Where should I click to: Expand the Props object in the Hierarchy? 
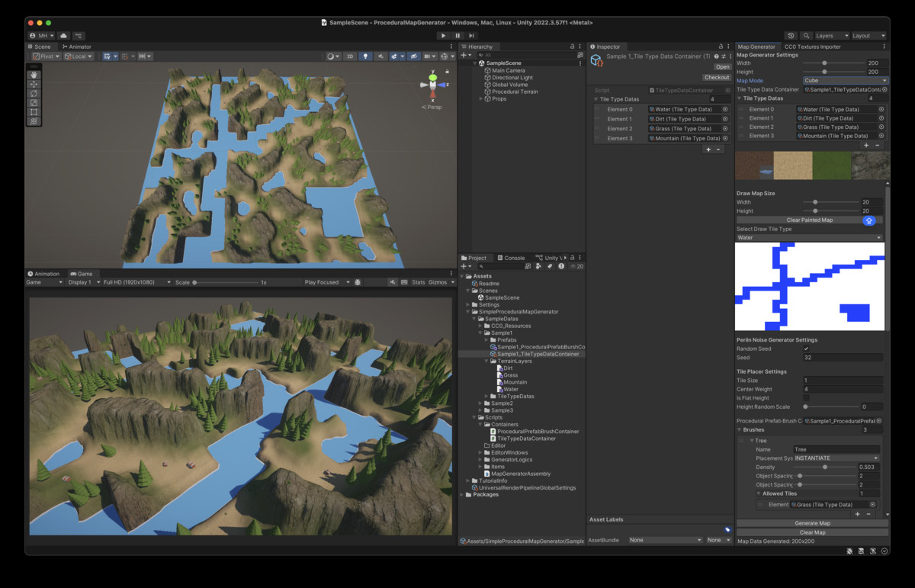tap(480, 98)
